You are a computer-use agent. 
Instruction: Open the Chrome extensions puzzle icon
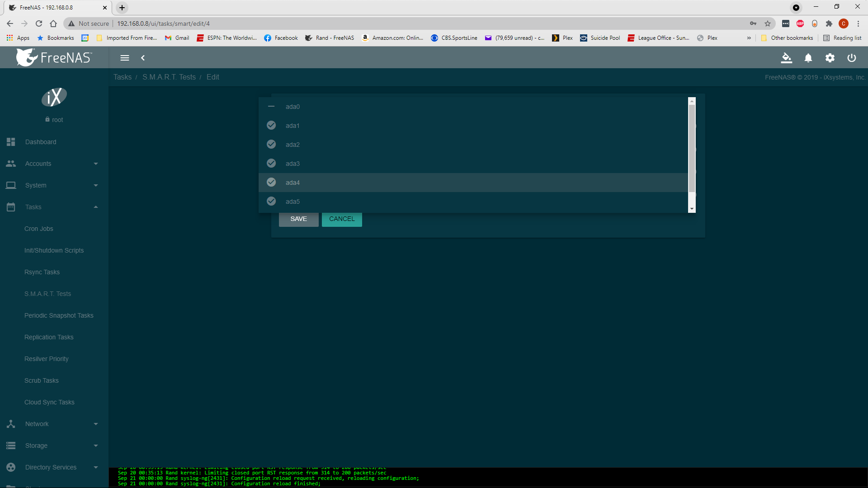pos(829,23)
